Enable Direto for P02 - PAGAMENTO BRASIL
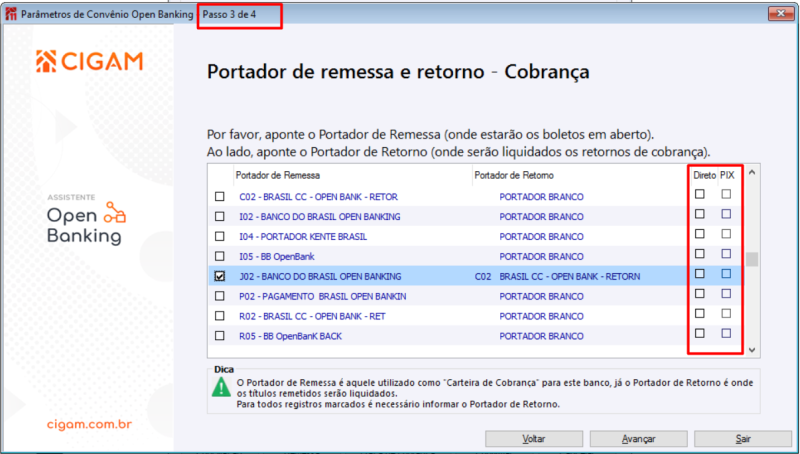Screen dimensions: 800x454 point(700,293)
